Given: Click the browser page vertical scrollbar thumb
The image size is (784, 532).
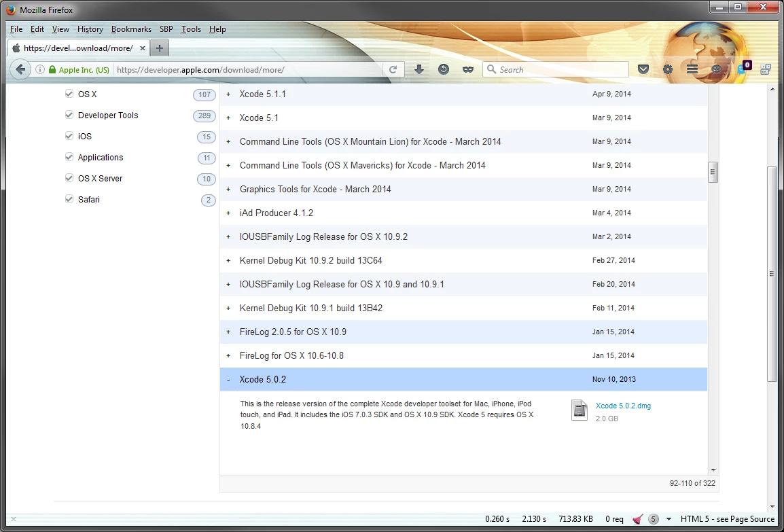Looking at the screenshot, I should 772,274.
